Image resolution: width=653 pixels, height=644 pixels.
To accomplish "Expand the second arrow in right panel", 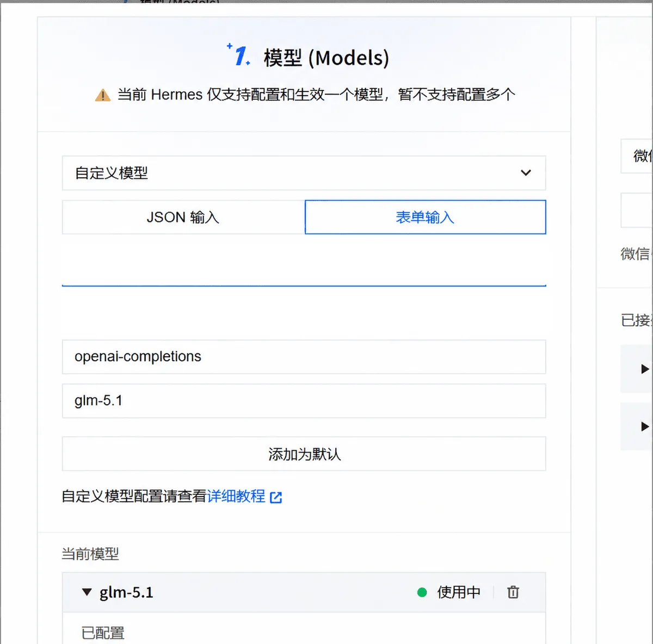I will pyautogui.click(x=645, y=426).
